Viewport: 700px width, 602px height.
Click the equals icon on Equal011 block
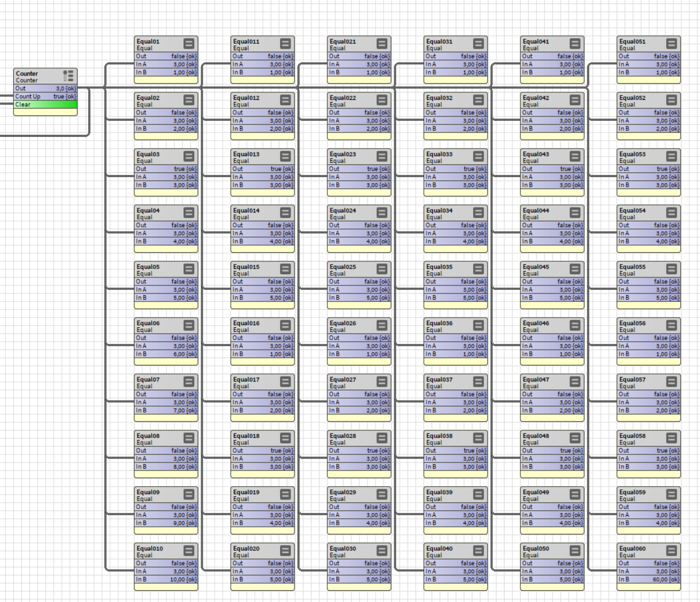tap(285, 43)
